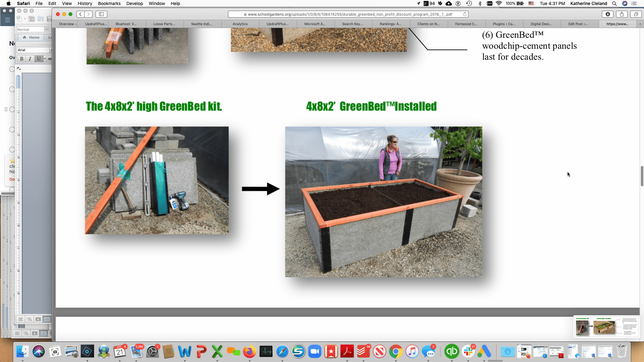Open the Develop menu
644x362 pixels.
(135, 3)
